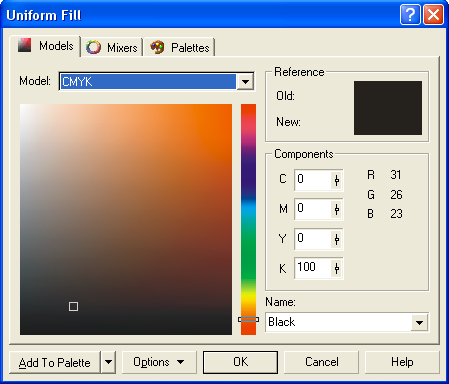This screenshot has height=384, width=449.
Task: Confirm with the OK button
Action: tap(240, 362)
